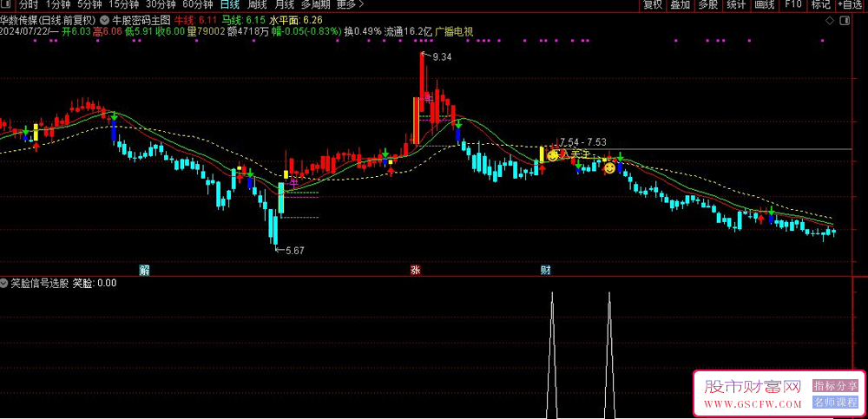868x419 pixels.
Task: Click the diamond icon at chart top right
Action: pos(830,21)
